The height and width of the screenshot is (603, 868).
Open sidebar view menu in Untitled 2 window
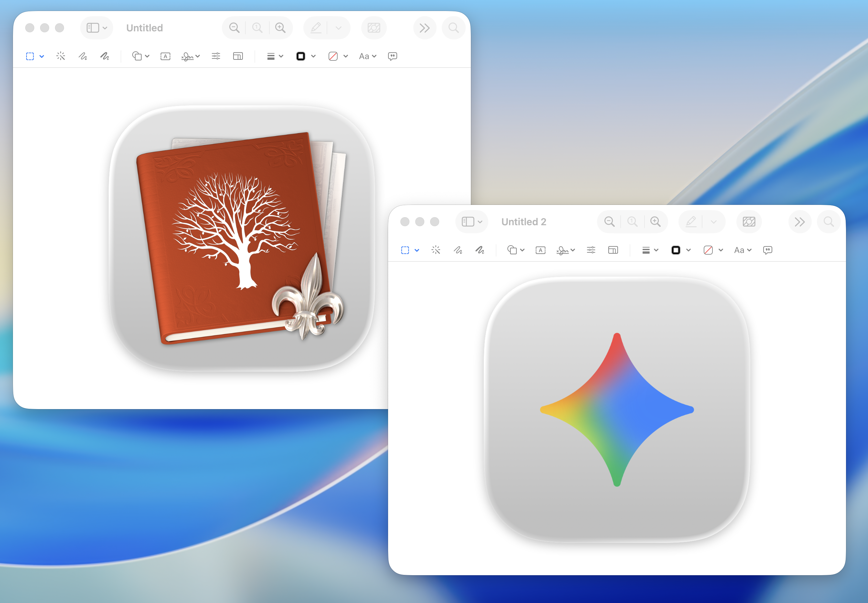pyautogui.click(x=472, y=221)
